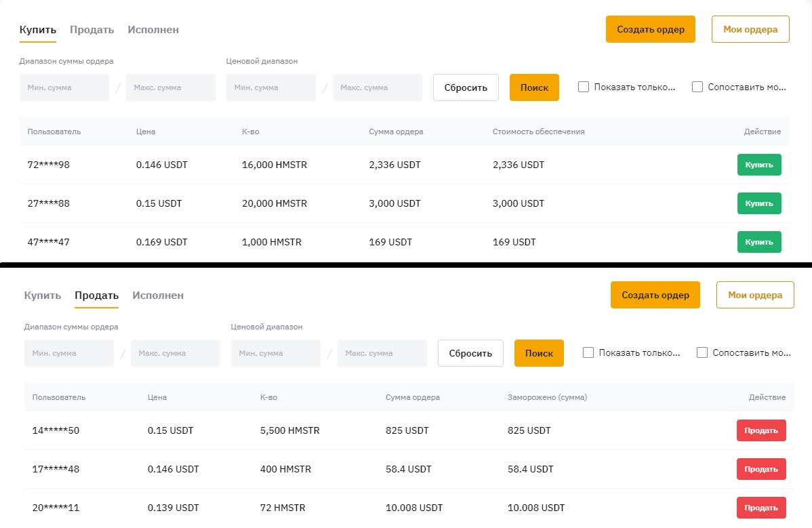
Task: Click Продать button for user 20*****11
Action: pos(760,508)
